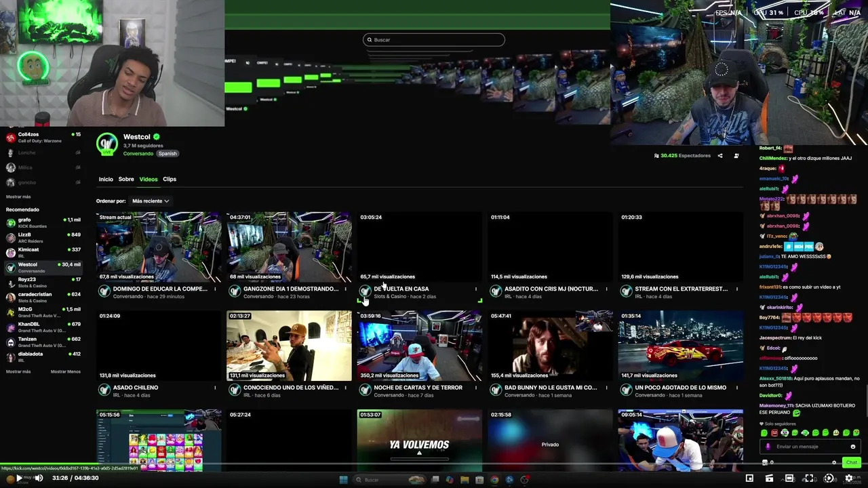Click the Buscar search field at top
868x488 pixels.
[x=434, y=40]
